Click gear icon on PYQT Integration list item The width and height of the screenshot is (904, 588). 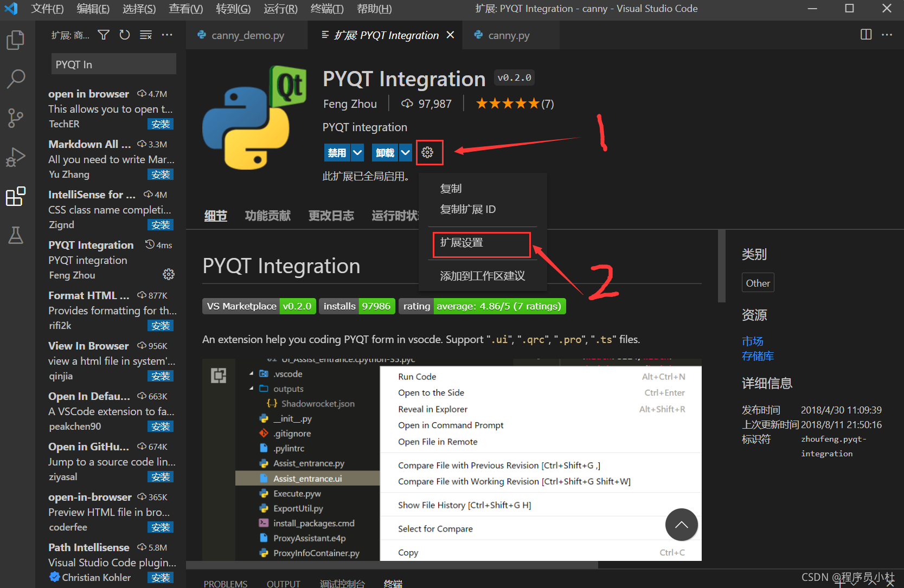(x=169, y=274)
